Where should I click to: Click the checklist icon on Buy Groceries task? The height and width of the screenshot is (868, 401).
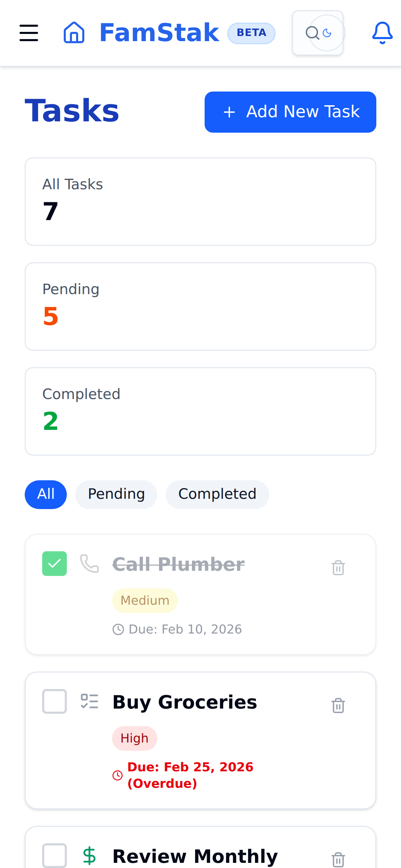pos(89,702)
